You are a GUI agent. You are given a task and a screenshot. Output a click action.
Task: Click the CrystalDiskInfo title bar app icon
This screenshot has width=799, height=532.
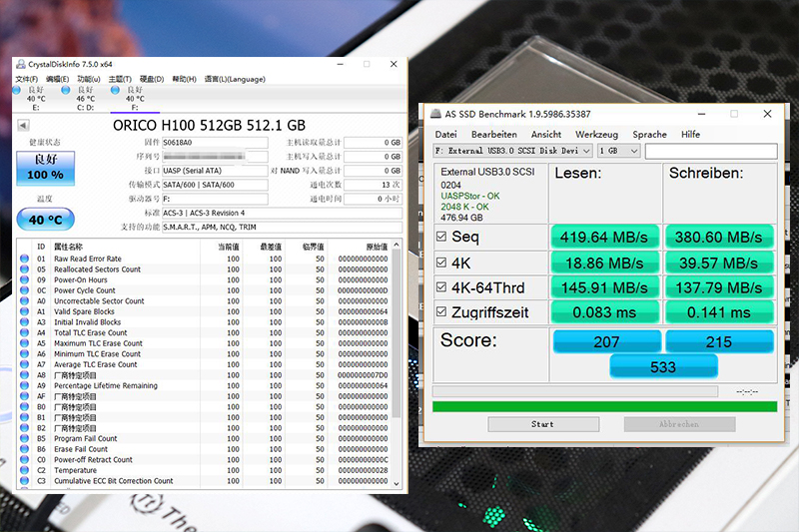click(21, 64)
